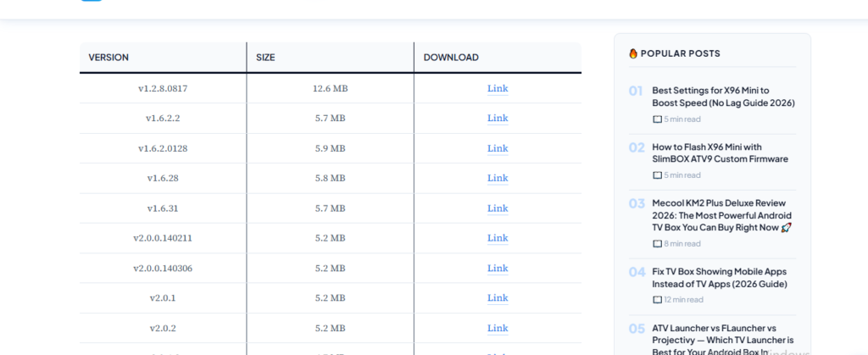868x355 pixels.
Task: Download v1.2.8.0817 via its Link
Action: coord(498,88)
